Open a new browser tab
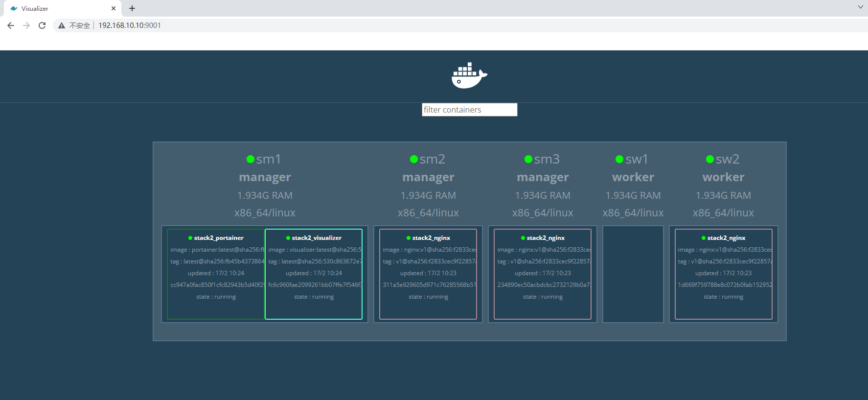Screen dimensions: 868x400 pos(132,8)
